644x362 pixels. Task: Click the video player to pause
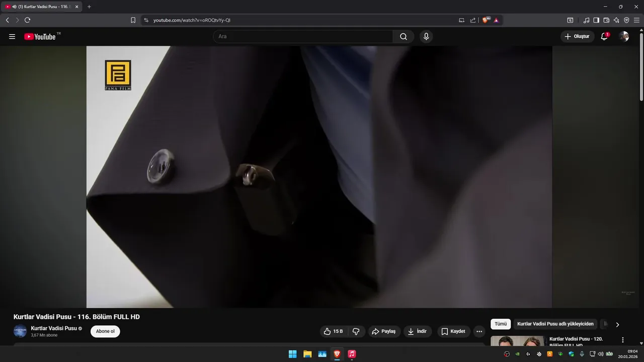pyautogui.click(x=319, y=177)
